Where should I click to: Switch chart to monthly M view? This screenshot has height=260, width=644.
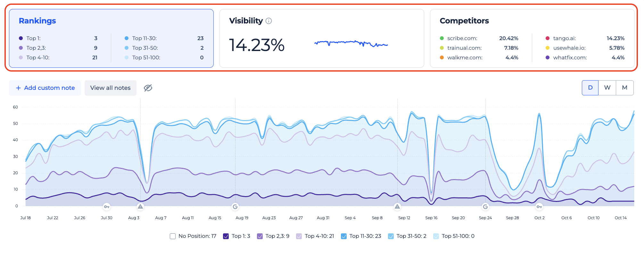[624, 88]
